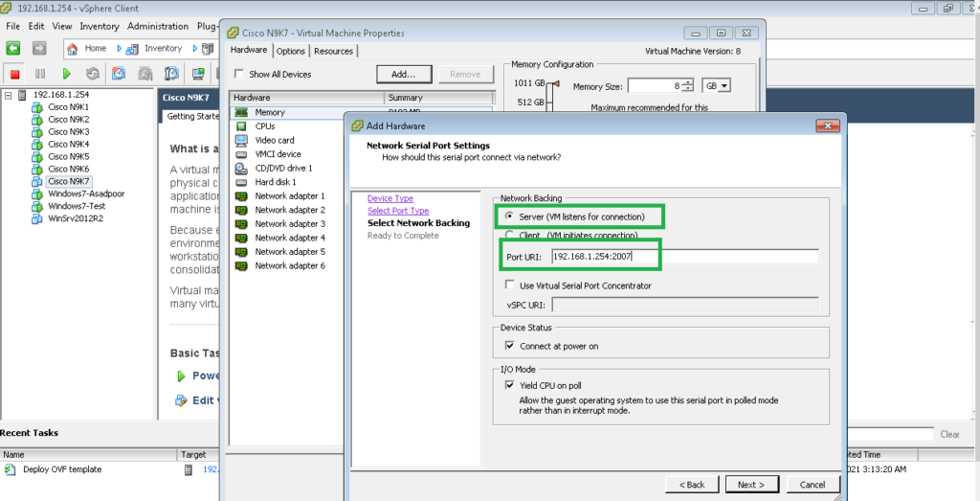
Task: Select Client (VM initiates connection) radio
Action: pos(509,236)
